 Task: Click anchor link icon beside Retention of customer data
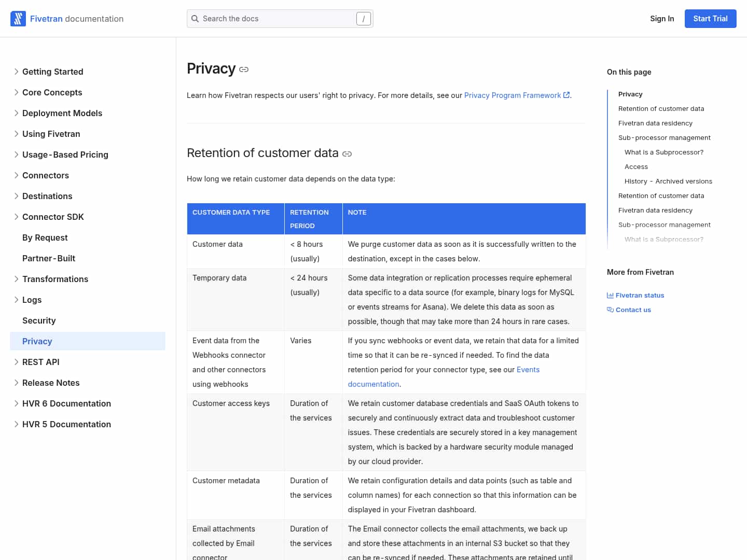pyautogui.click(x=347, y=154)
